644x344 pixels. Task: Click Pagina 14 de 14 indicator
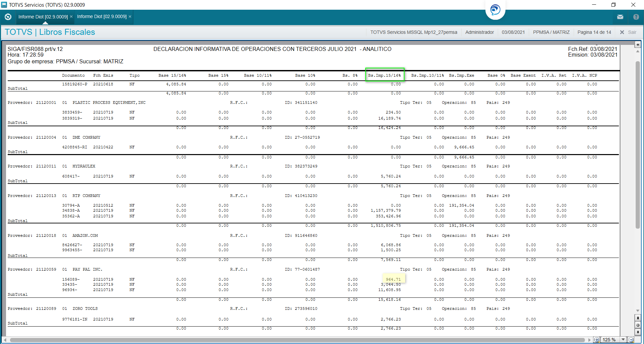pyautogui.click(x=594, y=32)
